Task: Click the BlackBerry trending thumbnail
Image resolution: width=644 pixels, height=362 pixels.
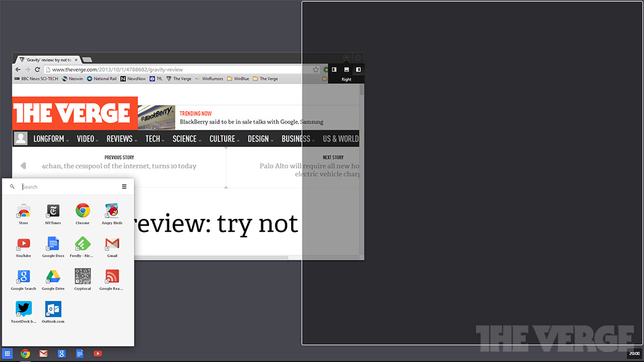Action: click(157, 117)
